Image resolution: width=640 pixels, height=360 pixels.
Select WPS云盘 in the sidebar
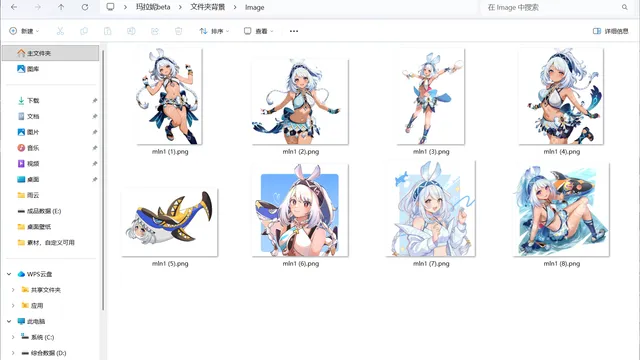35,274
